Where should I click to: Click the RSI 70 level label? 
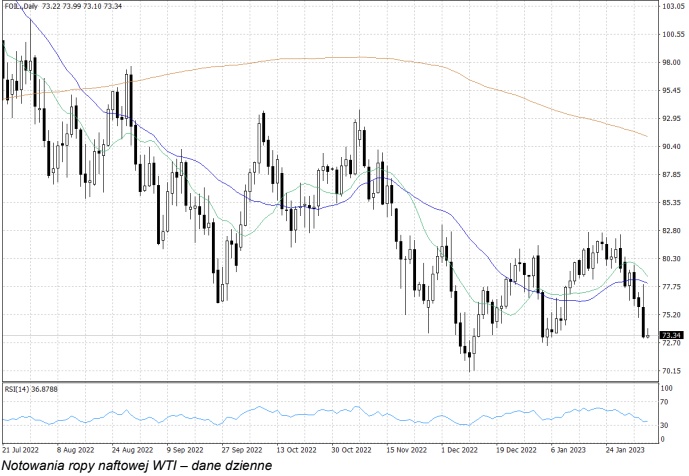point(664,403)
